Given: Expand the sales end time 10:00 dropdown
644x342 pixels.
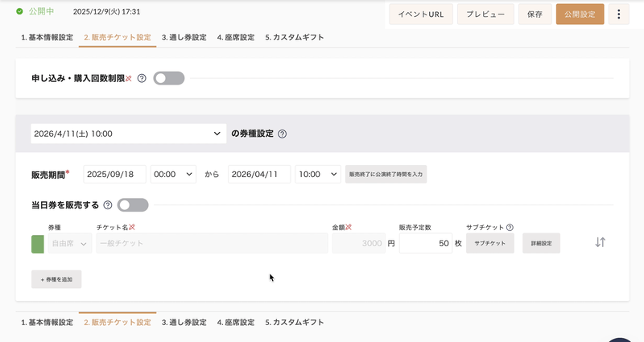Looking at the screenshot, I should (x=318, y=174).
